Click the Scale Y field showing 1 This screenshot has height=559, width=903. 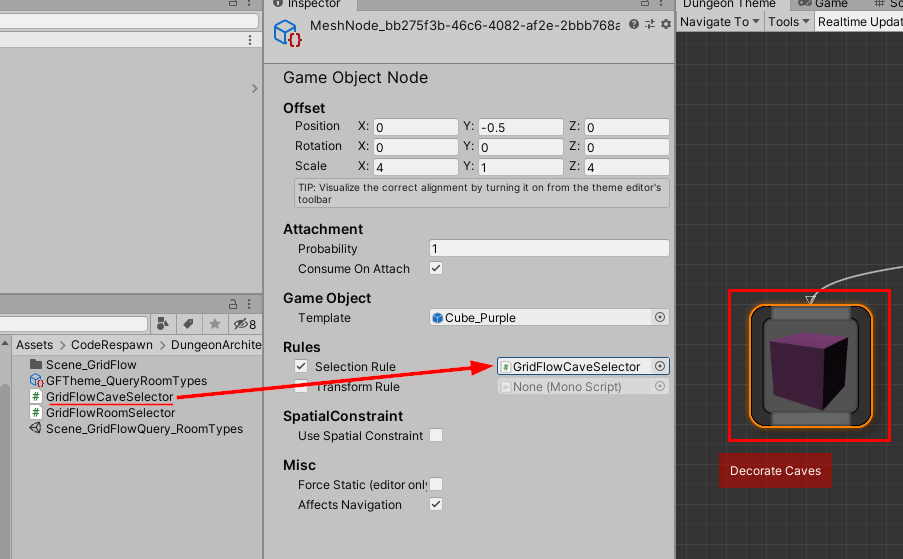click(x=521, y=167)
